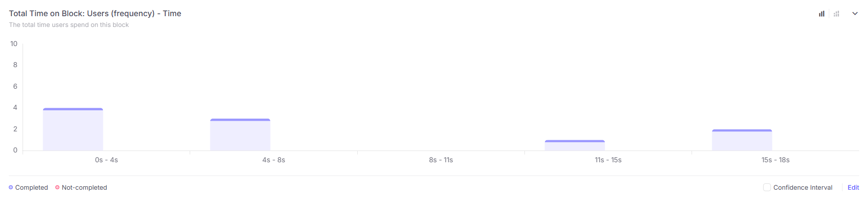Click the "15s - 18s" axis label
The image size is (868, 200).
point(775,160)
